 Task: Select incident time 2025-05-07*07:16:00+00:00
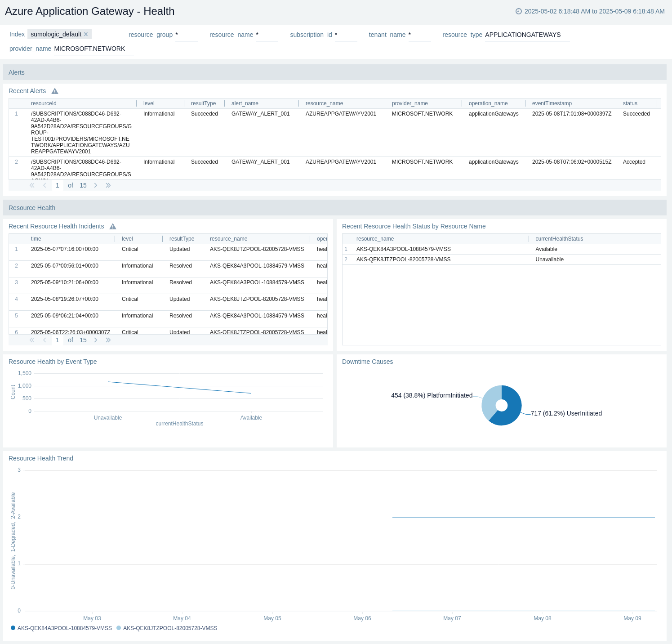(64, 249)
